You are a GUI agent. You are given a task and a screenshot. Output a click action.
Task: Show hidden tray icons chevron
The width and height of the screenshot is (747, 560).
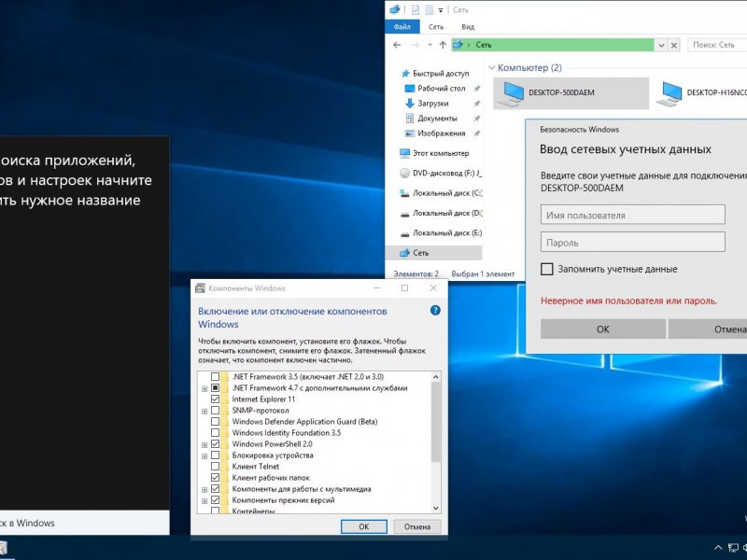(718, 548)
